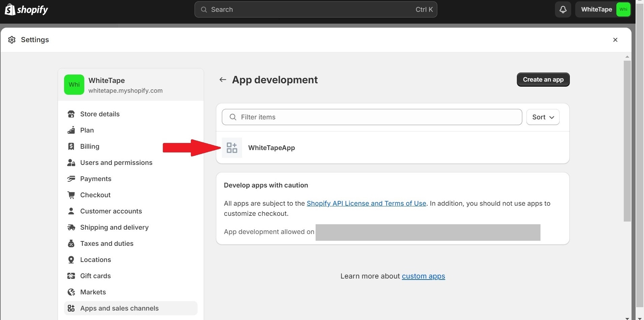Select Apps and sales channels
644x320 pixels.
click(x=130, y=308)
